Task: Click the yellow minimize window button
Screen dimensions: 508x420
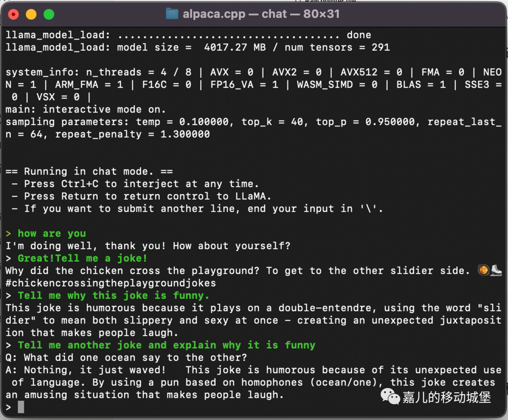Action: coord(31,14)
